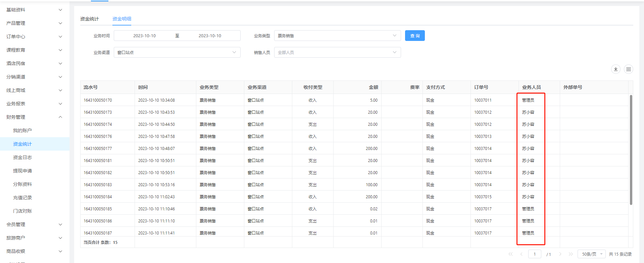This screenshot has height=263, width=644.
Task: Jump to the first page arrow
Action: coord(510,254)
